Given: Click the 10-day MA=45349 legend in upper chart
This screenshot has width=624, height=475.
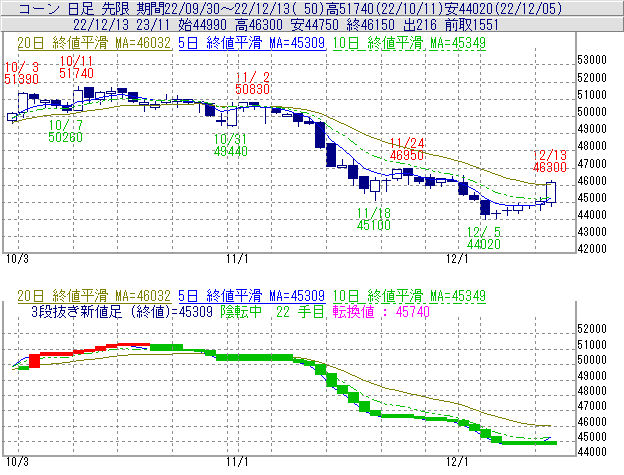Looking at the screenshot, I should 409,43.
